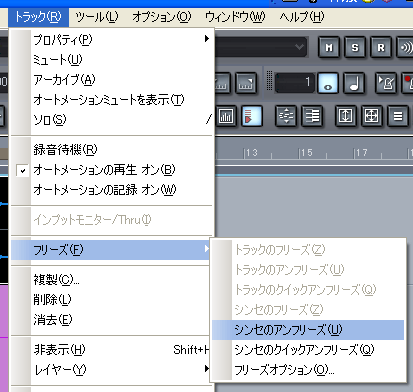Image resolution: width=413 pixels, height=392 pixels.
Task: Toggle オートメーションの再生 オン(B) check item
Action: pyautogui.click(x=112, y=170)
